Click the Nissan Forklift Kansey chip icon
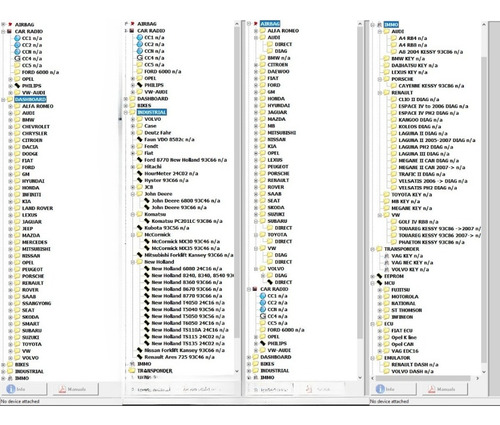The height and width of the screenshot is (425, 500). coord(140,350)
